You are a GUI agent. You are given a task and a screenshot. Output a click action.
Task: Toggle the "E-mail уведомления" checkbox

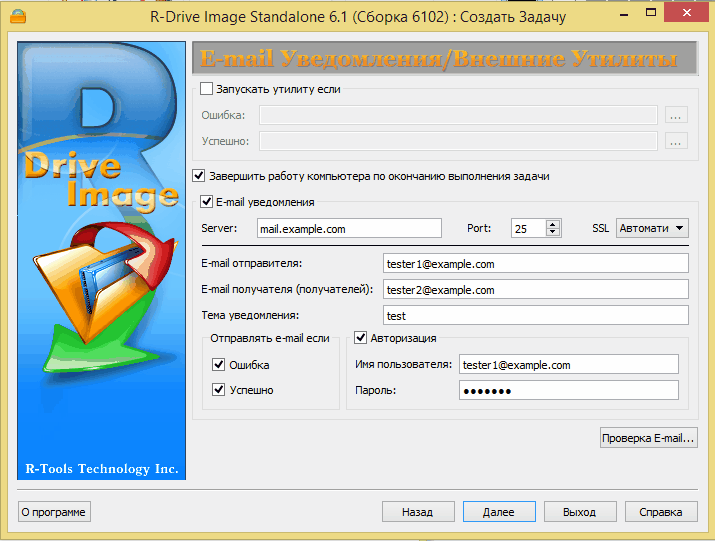[207, 202]
